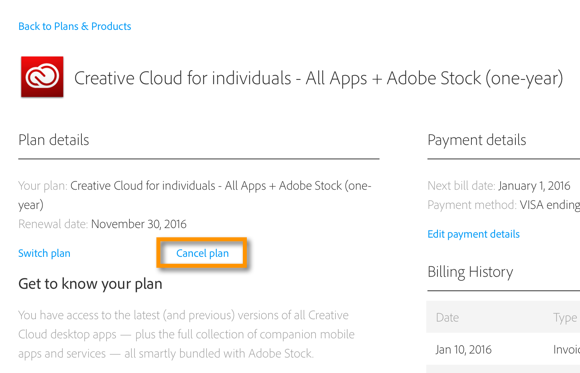Click the Your plan description text
The image size is (580, 373).
click(x=195, y=195)
